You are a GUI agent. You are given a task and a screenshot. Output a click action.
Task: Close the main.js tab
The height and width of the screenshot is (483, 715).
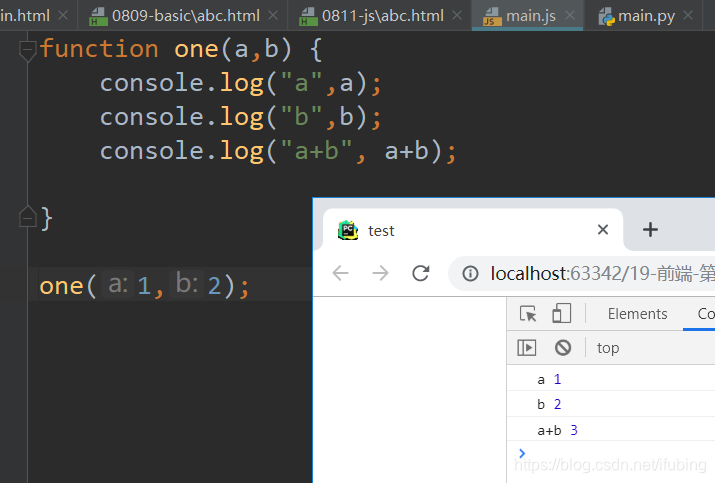point(570,16)
